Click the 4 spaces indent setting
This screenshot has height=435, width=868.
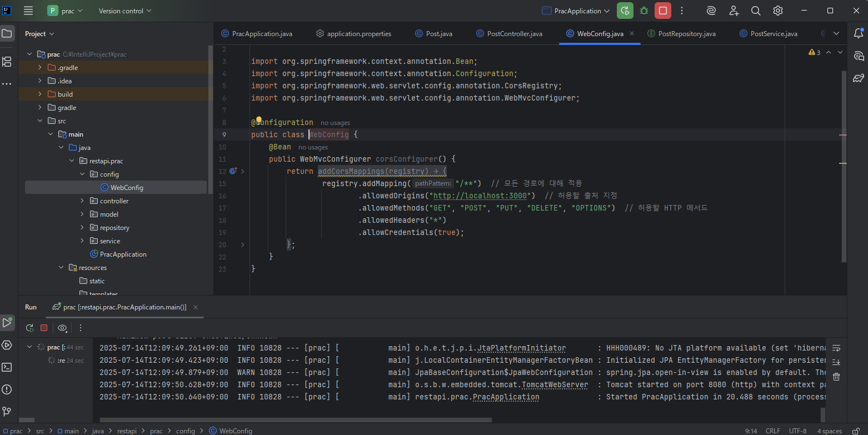(829, 431)
